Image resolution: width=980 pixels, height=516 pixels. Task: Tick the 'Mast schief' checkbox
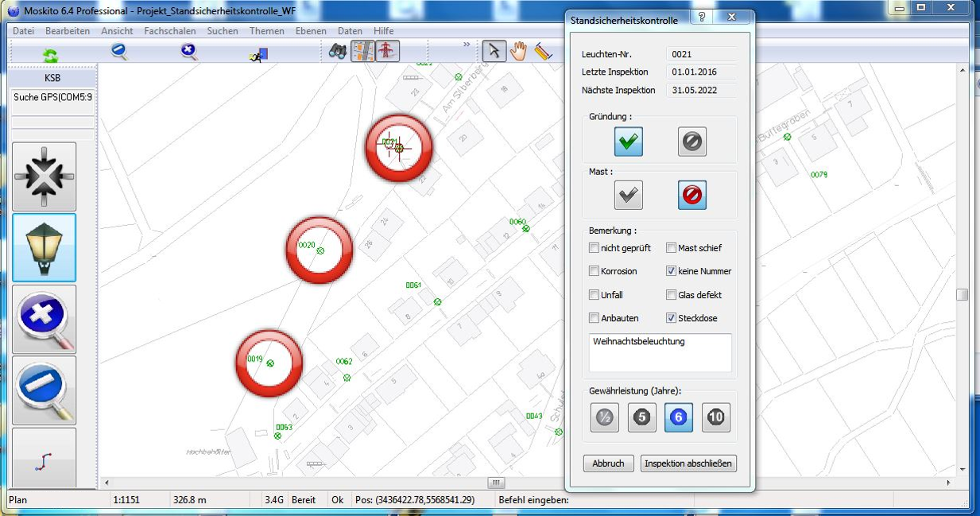(672, 248)
